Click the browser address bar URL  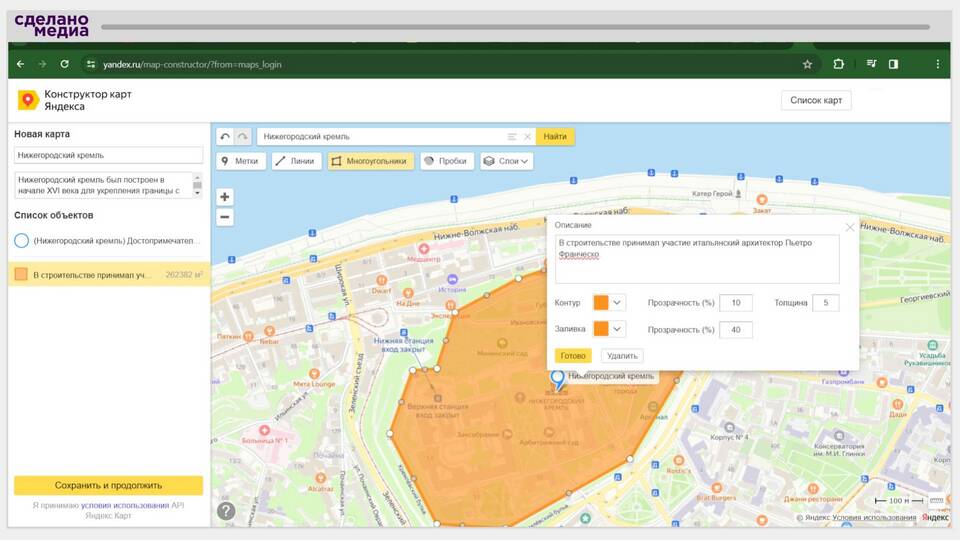192,64
